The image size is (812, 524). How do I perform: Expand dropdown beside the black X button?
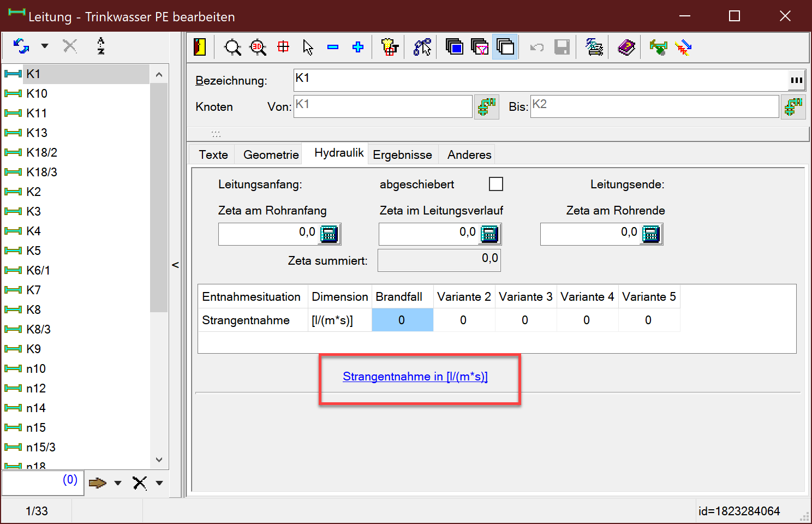[159, 483]
